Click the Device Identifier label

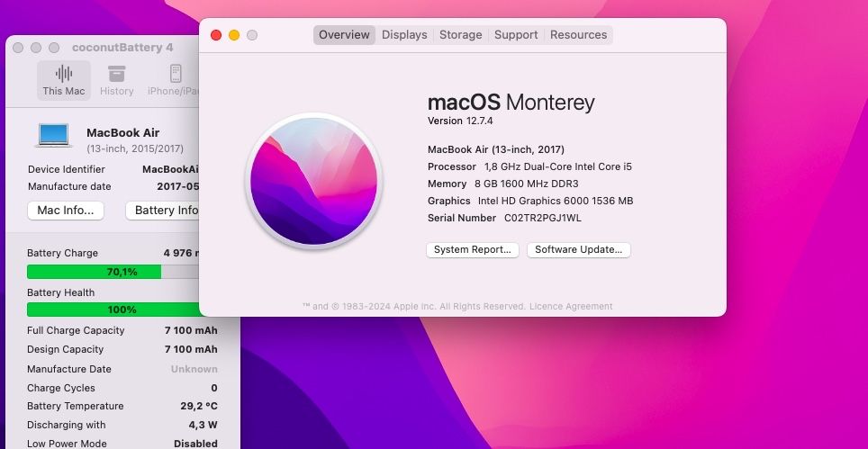[67, 169]
